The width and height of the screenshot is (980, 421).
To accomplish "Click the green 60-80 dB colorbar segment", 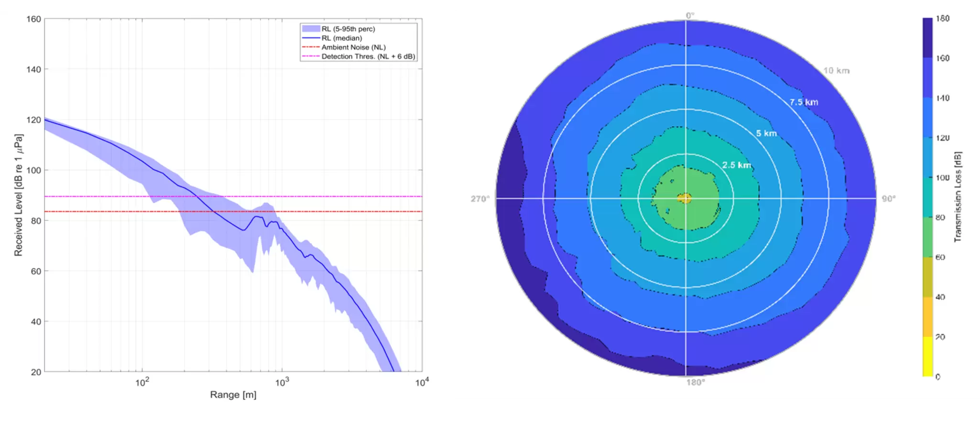I will coord(927,237).
